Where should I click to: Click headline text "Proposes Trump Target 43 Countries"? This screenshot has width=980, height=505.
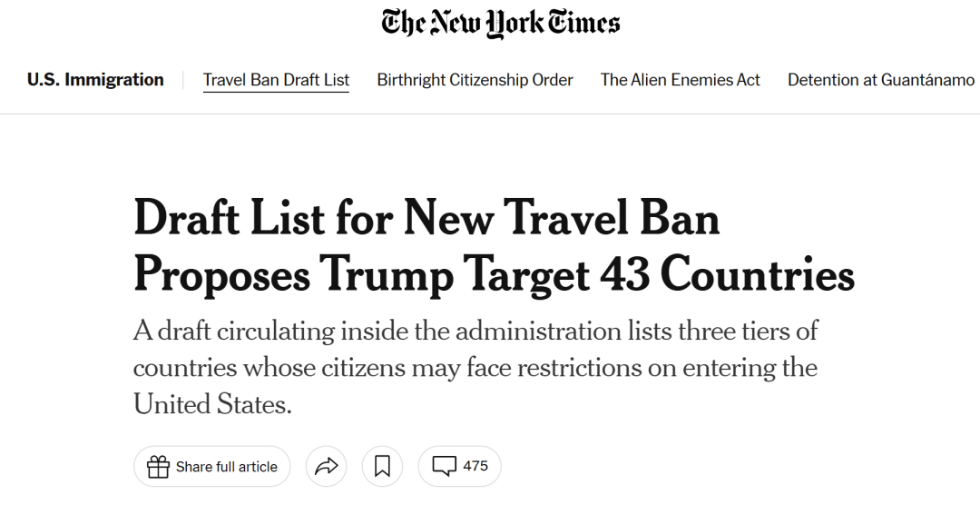tap(494, 274)
